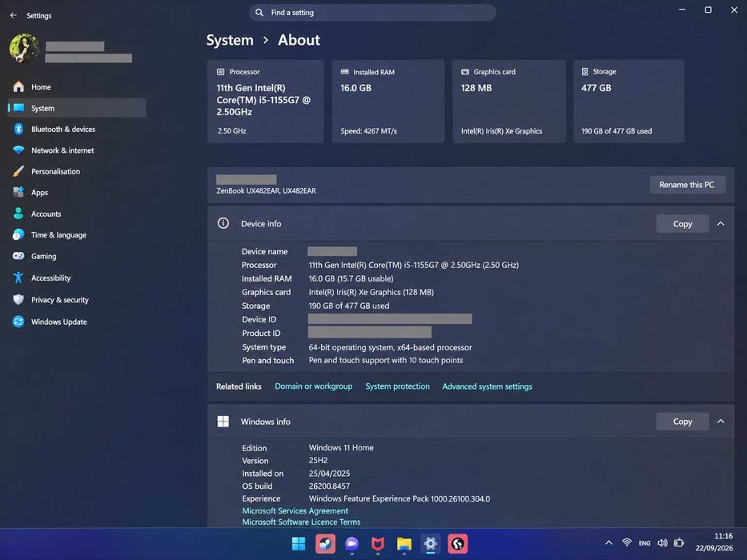The width and height of the screenshot is (747, 560).
Task: Click the volume speaker tray icon
Action: point(662,543)
